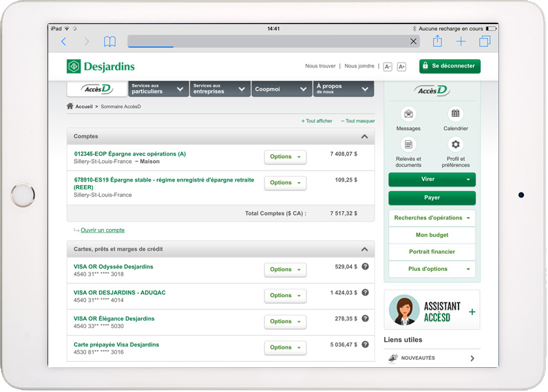Tap the Safari bookmarks book icon
548x392 pixels.
tap(109, 42)
